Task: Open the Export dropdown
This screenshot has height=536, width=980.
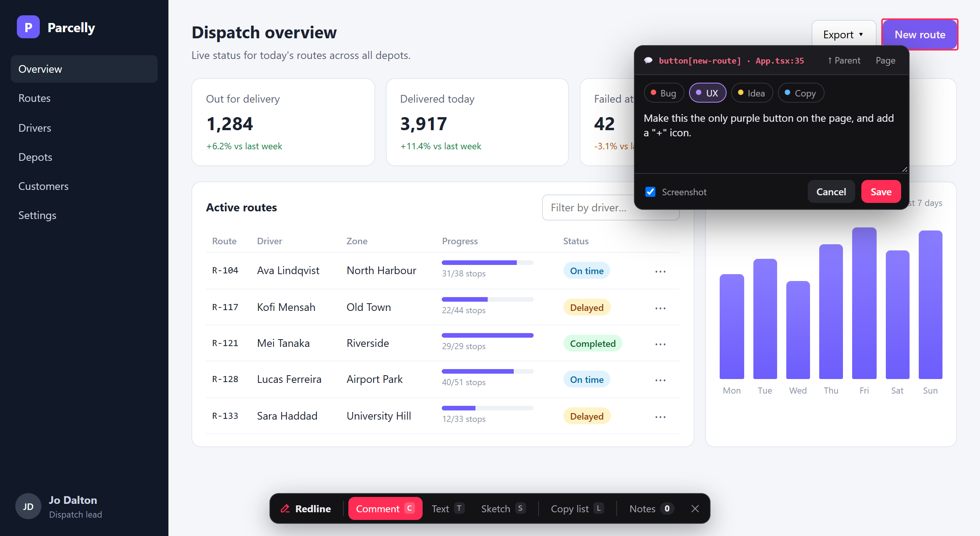Action: pos(844,34)
